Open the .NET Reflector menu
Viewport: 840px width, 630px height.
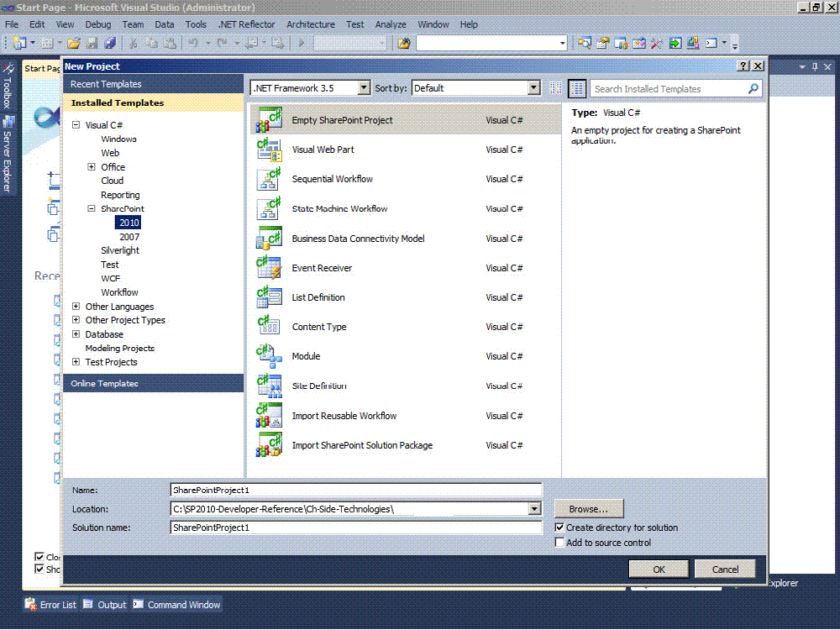point(246,24)
